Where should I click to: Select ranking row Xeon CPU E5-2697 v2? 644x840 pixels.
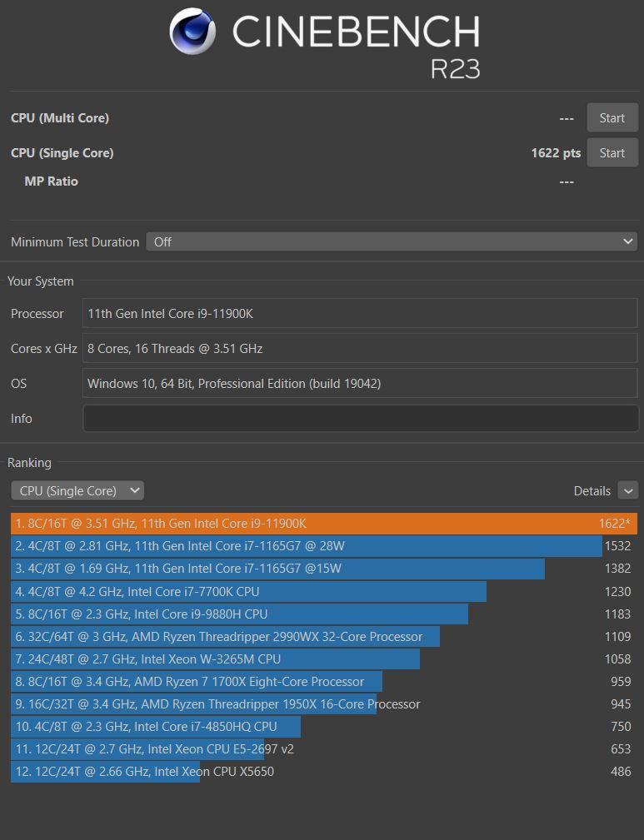(324, 749)
